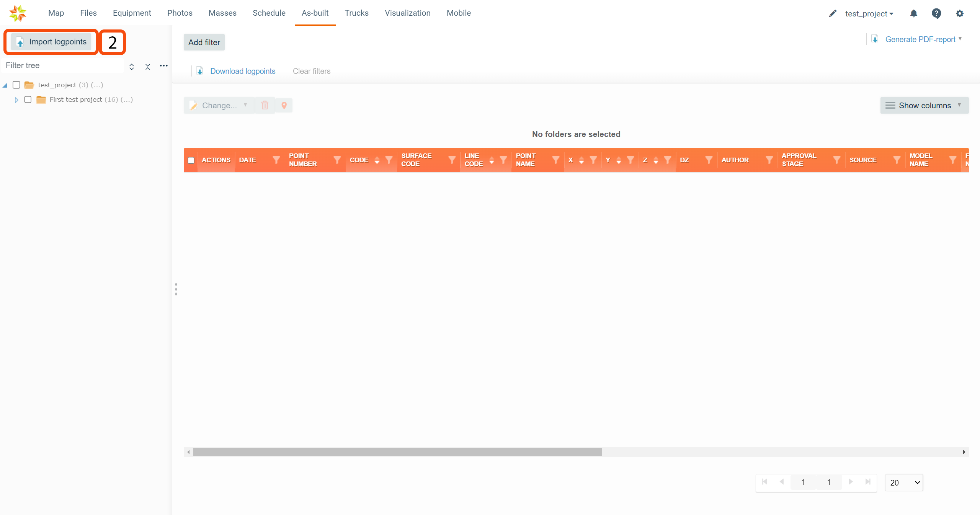Switch to the Trucks tab
This screenshot has width=980, height=515.
pyautogui.click(x=356, y=13)
